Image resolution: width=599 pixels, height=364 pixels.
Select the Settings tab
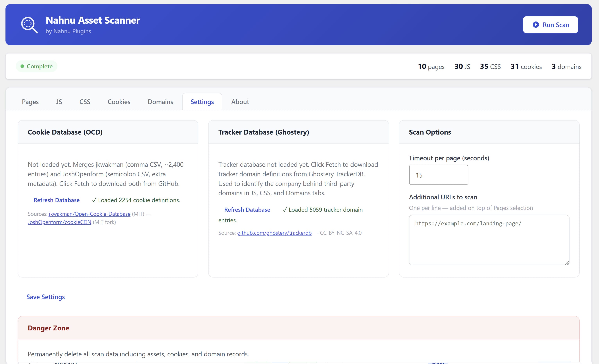pos(202,102)
